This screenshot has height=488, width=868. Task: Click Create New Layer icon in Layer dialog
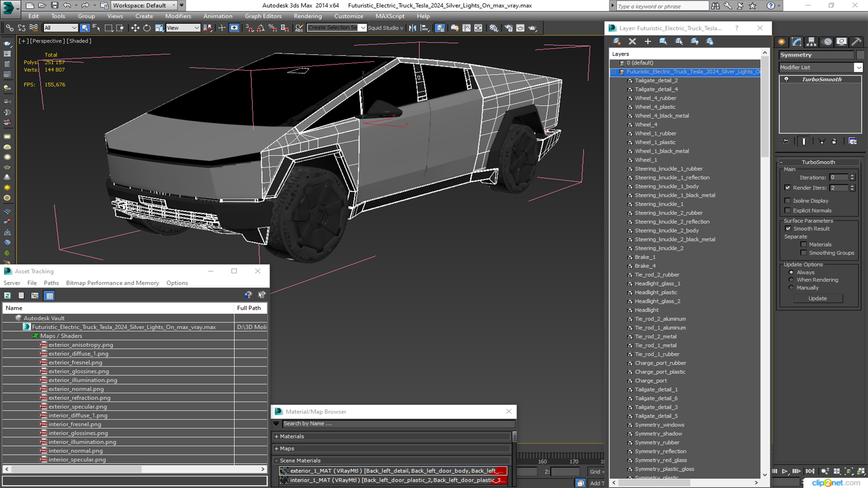(x=617, y=42)
